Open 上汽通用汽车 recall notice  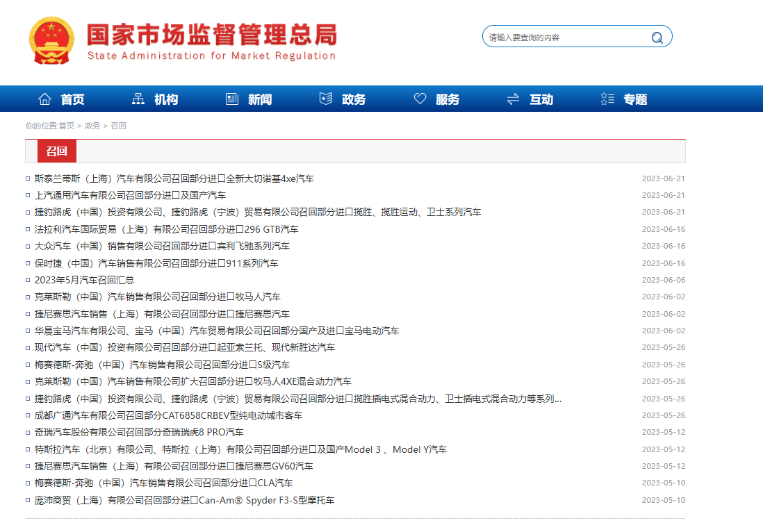coord(130,195)
